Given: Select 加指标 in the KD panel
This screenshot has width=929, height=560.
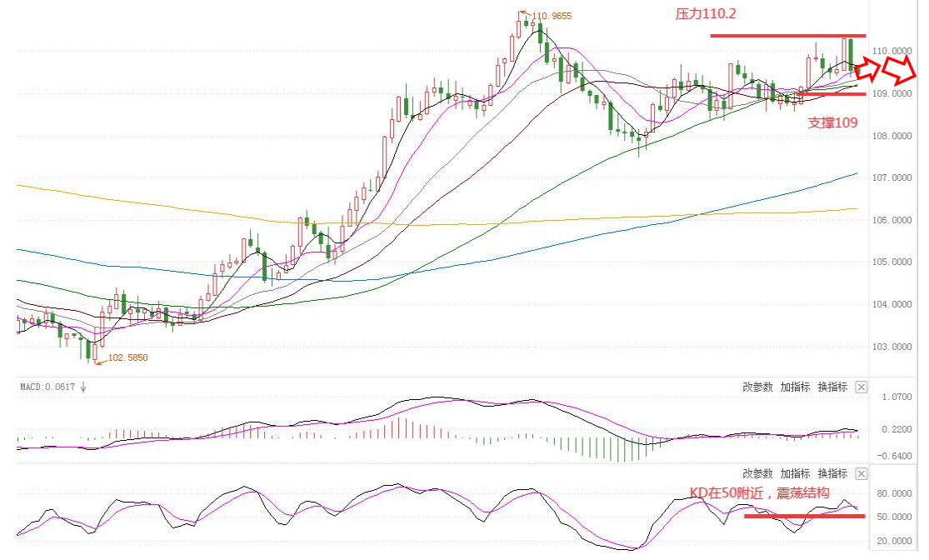Looking at the screenshot, I should pos(795,473).
